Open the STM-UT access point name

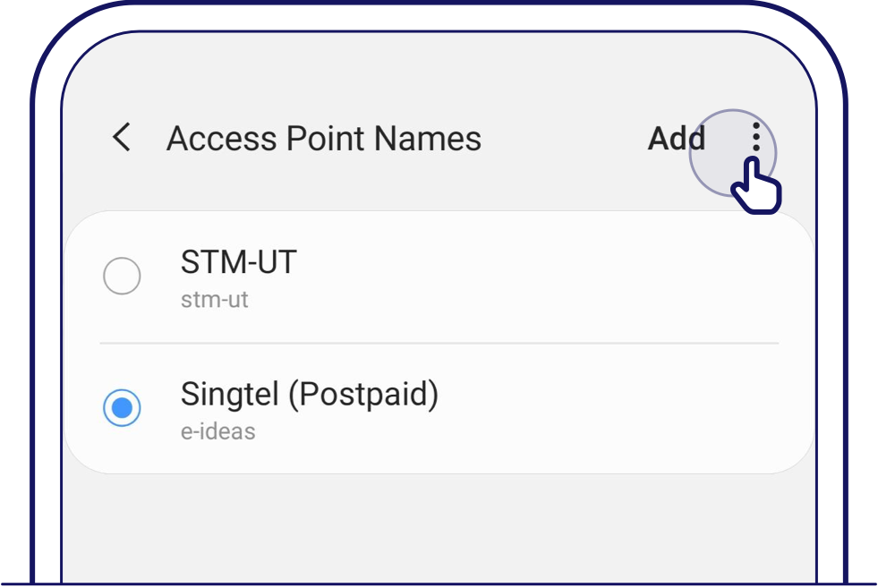(x=238, y=262)
